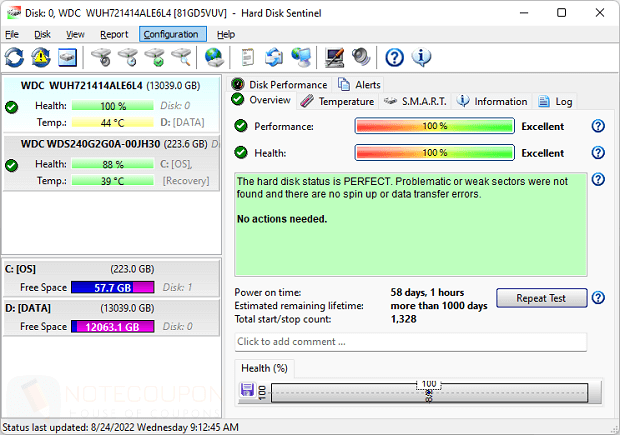Click the 88 % health bar of second disk
The width and height of the screenshot is (620, 435).
pos(113,164)
